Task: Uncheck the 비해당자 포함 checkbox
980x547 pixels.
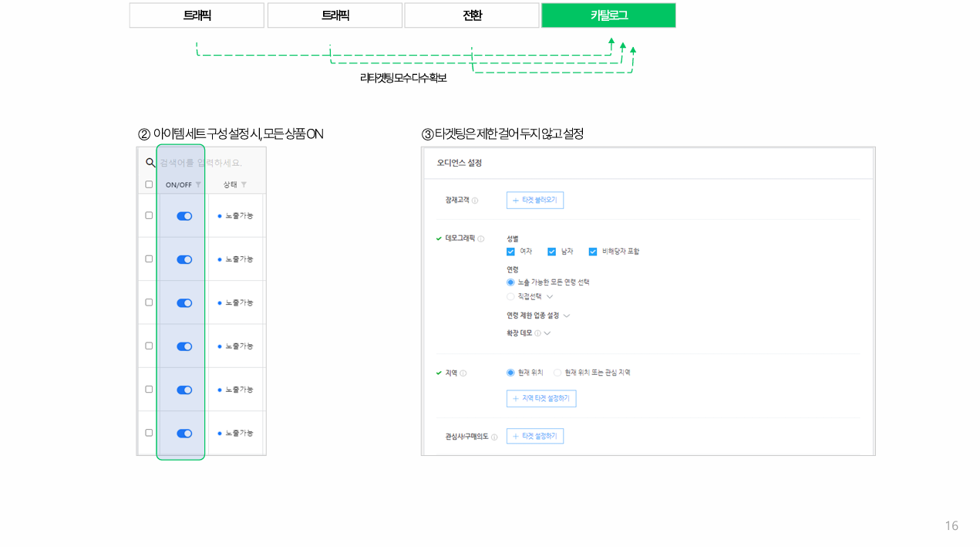Action: pos(593,252)
